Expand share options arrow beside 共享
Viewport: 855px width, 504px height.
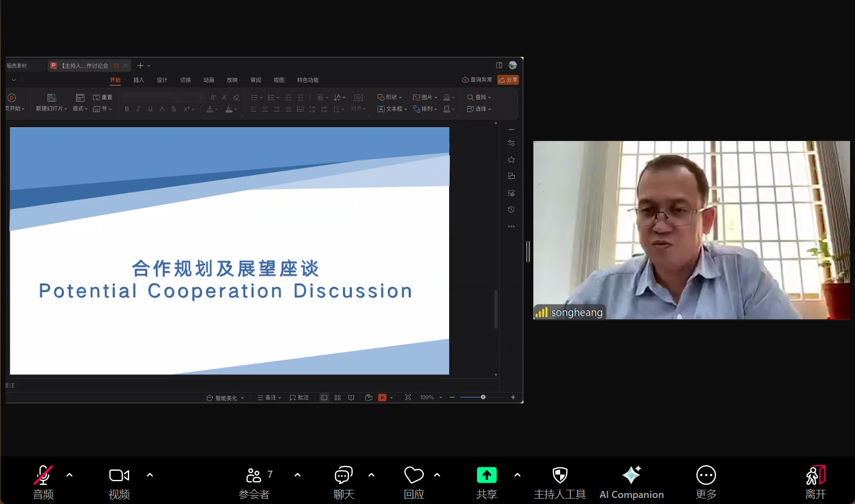click(517, 475)
